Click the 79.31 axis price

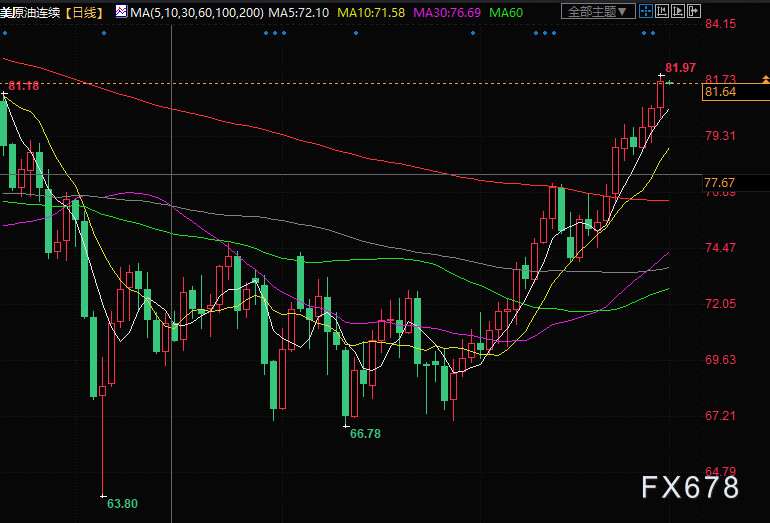tap(720, 136)
